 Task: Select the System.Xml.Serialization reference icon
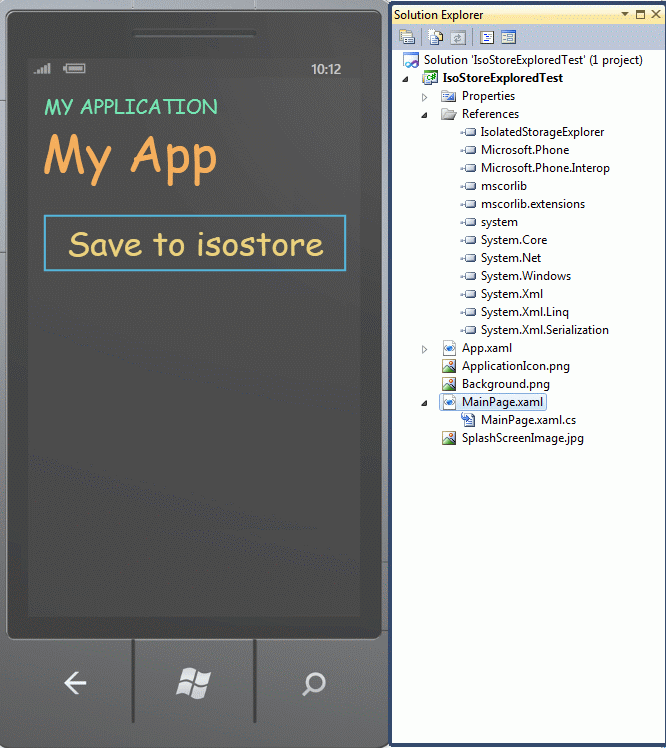tap(468, 330)
